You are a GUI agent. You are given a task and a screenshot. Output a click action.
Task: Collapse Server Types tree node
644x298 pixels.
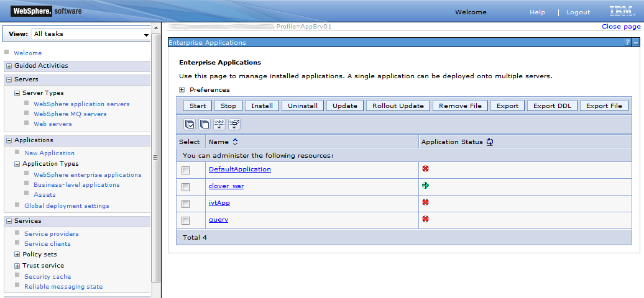pos(17,93)
